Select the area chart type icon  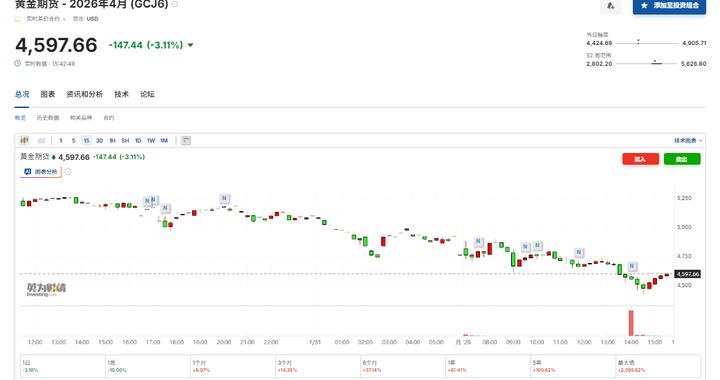point(41,140)
